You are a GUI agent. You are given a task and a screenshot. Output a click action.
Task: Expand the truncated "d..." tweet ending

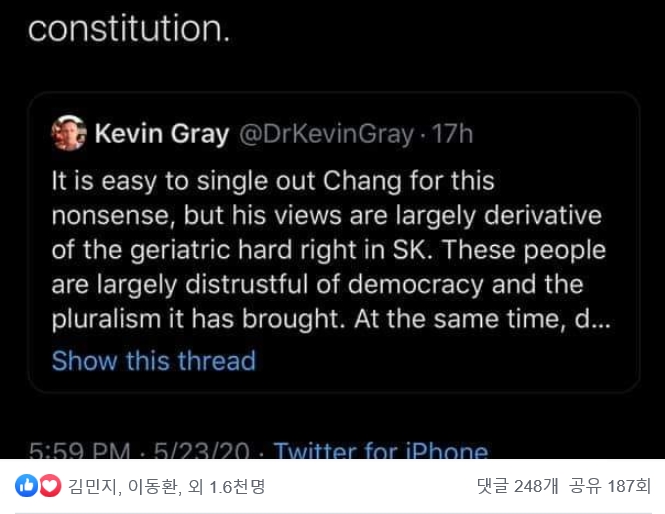click(597, 323)
